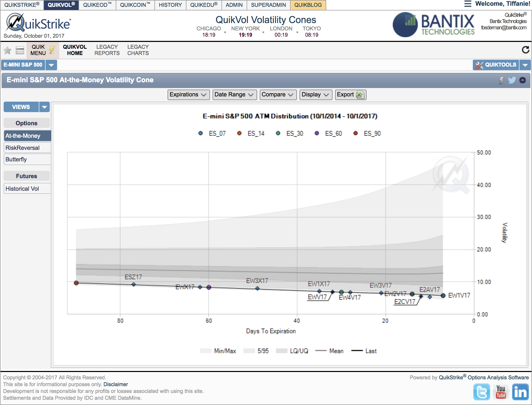Click the QUIKTOOLS button
This screenshot has height=405, width=532.
coord(496,65)
